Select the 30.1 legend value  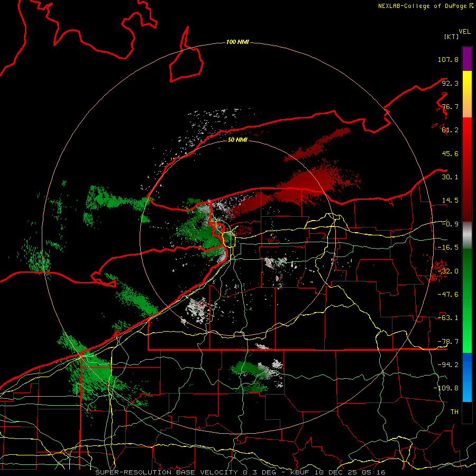pyautogui.click(x=450, y=177)
